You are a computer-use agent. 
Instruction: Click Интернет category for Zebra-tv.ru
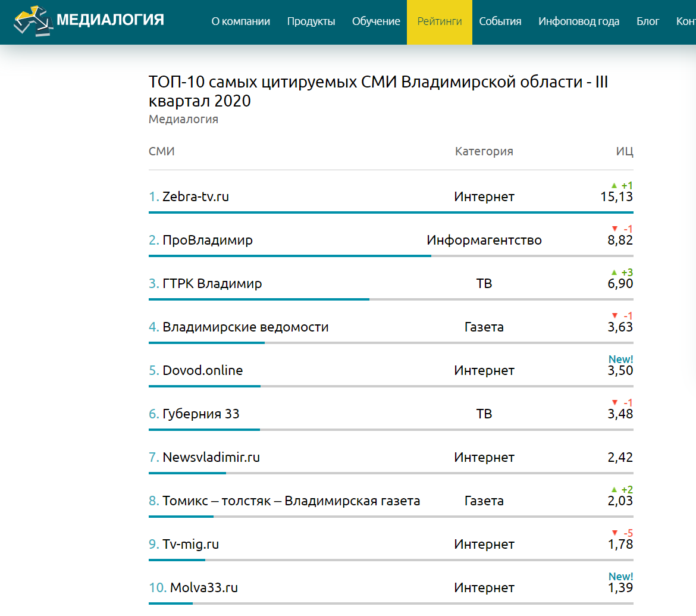point(484,197)
